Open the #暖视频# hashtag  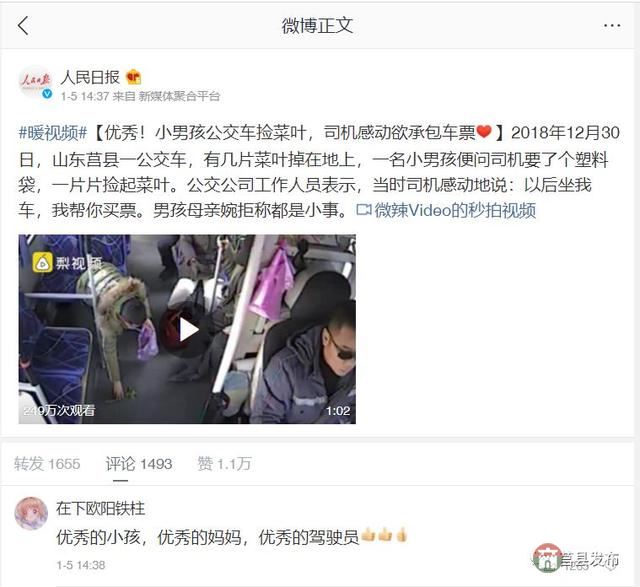pyautogui.click(x=53, y=133)
